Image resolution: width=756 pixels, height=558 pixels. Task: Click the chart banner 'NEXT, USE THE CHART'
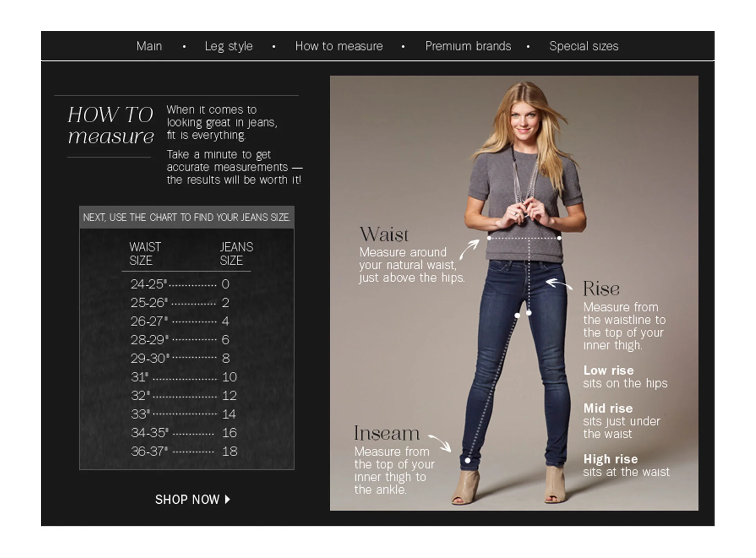click(x=186, y=217)
